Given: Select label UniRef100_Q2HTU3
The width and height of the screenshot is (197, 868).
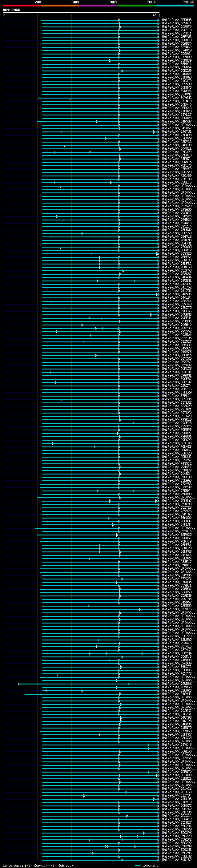Looking at the screenshot, I should coord(177,179).
